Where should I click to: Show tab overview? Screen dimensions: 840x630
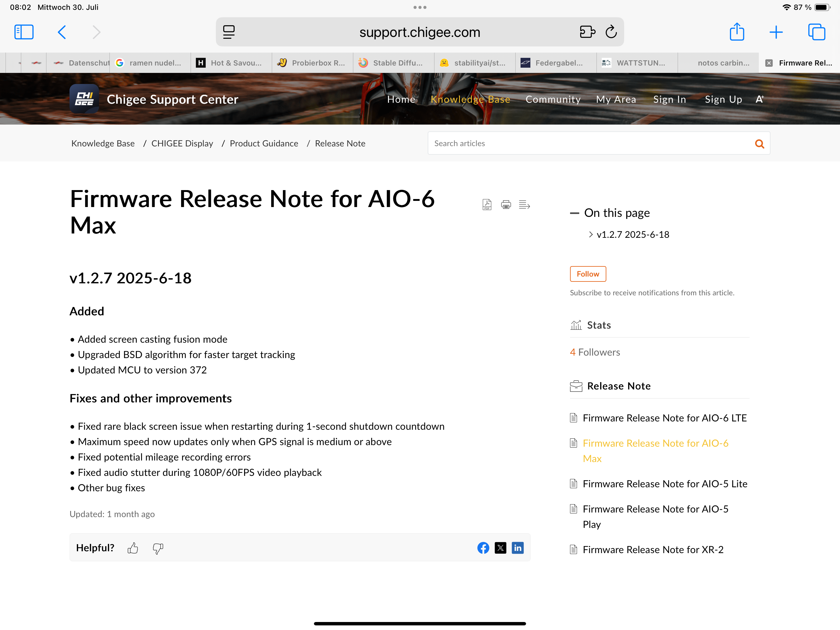816,32
